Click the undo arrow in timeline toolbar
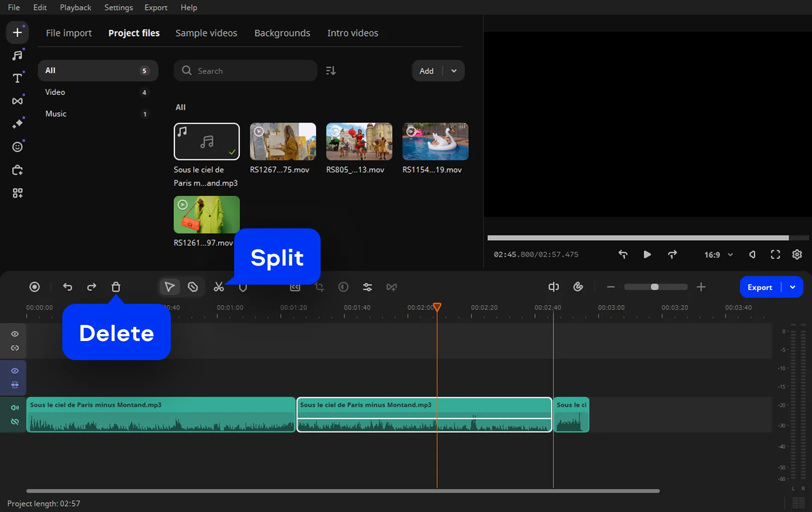 tap(67, 287)
